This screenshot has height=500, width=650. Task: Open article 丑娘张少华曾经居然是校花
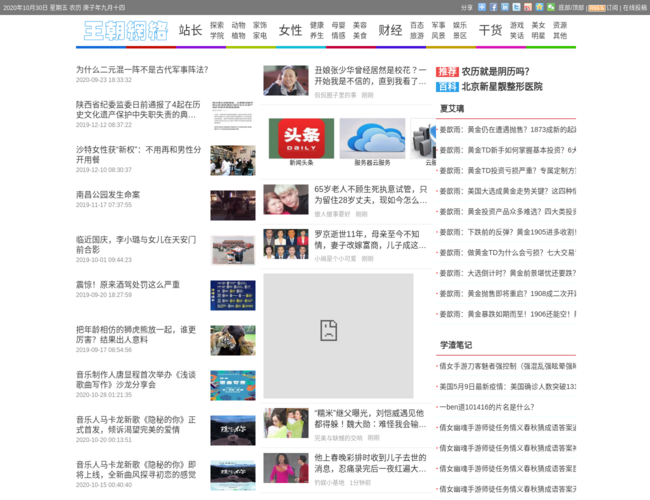(370, 75)
